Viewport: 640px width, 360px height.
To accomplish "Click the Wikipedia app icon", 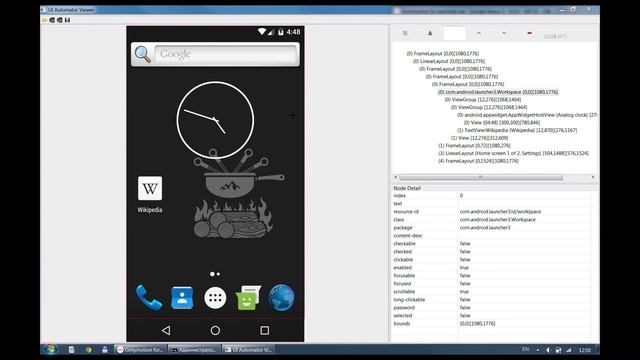I will point(150,188).
